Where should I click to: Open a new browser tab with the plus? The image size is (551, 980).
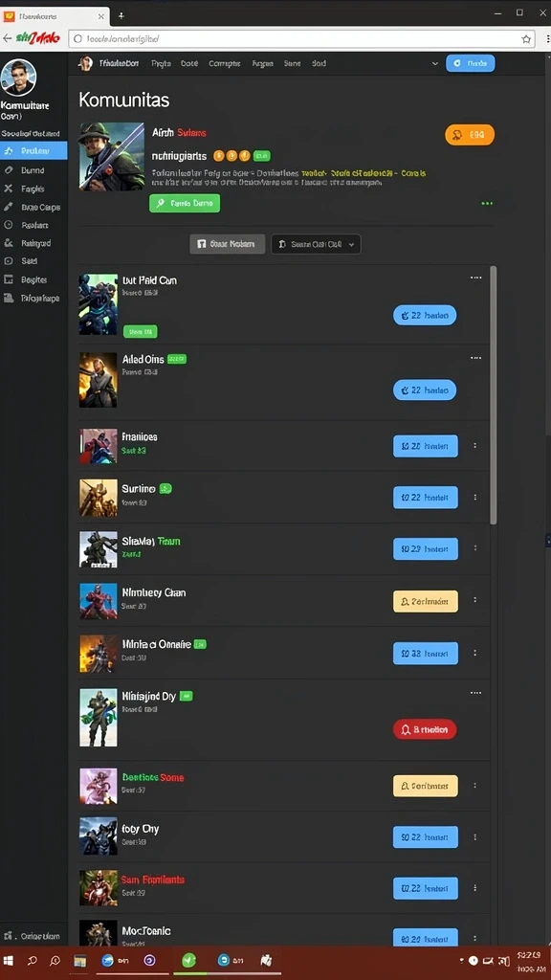click(x=121, y=15)
